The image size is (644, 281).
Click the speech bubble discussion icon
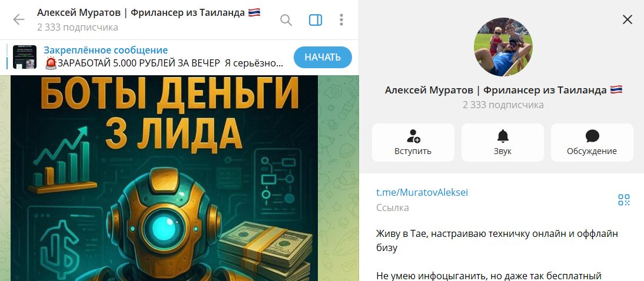(x=592, y=136)
